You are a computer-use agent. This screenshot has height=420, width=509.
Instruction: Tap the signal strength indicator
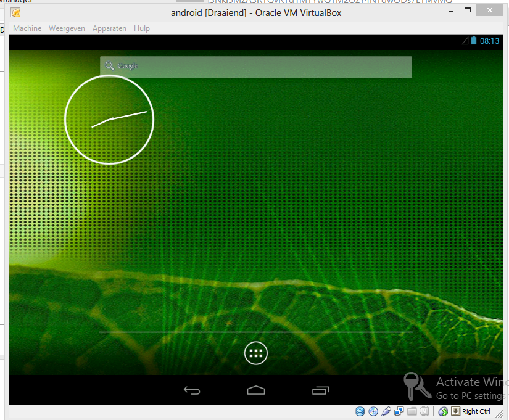click(x=465, y=41)
